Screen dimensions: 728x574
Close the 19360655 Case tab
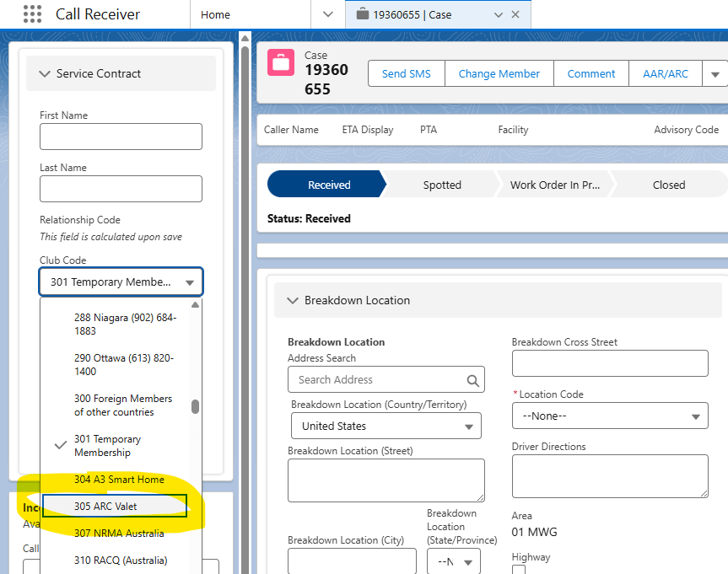point(515,14)
